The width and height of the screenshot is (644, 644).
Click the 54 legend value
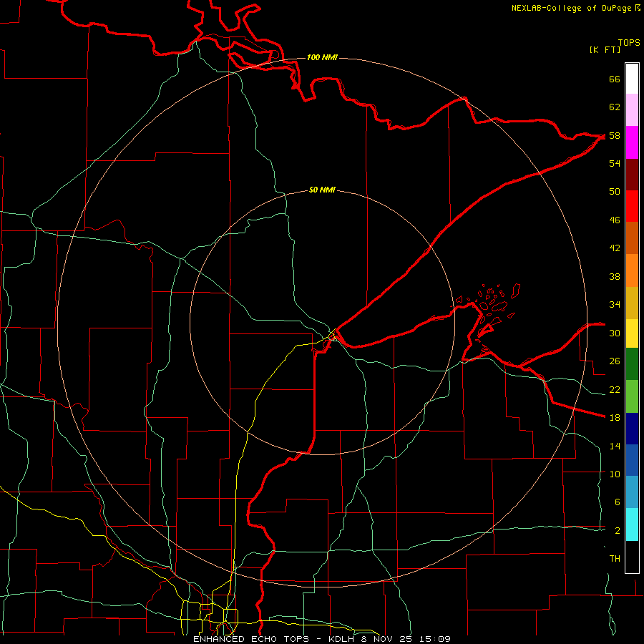point(615,163)
